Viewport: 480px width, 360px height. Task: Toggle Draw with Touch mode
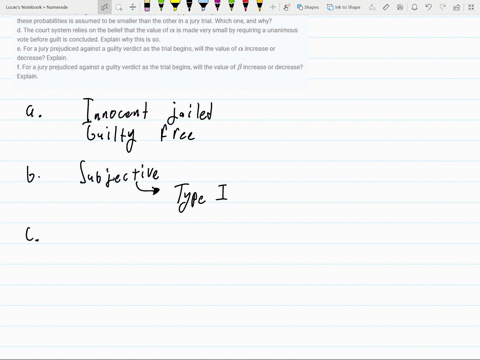tap(286, 7)
